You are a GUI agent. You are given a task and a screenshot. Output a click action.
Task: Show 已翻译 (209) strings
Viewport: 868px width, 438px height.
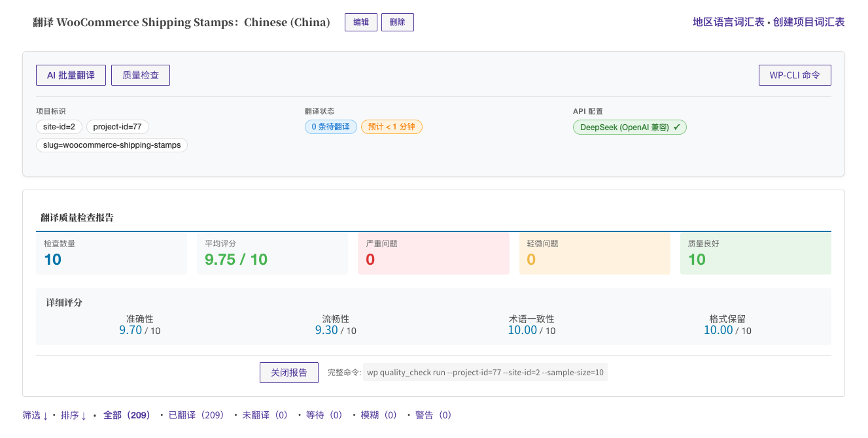pyautogui.click(x=196, y=415)
